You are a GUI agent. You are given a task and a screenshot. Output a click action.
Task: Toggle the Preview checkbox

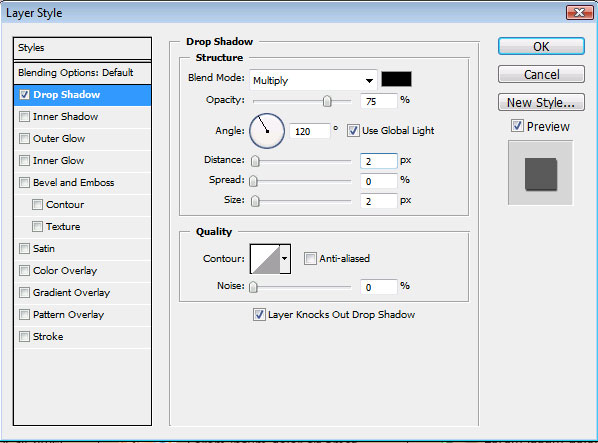click(517, 126)
